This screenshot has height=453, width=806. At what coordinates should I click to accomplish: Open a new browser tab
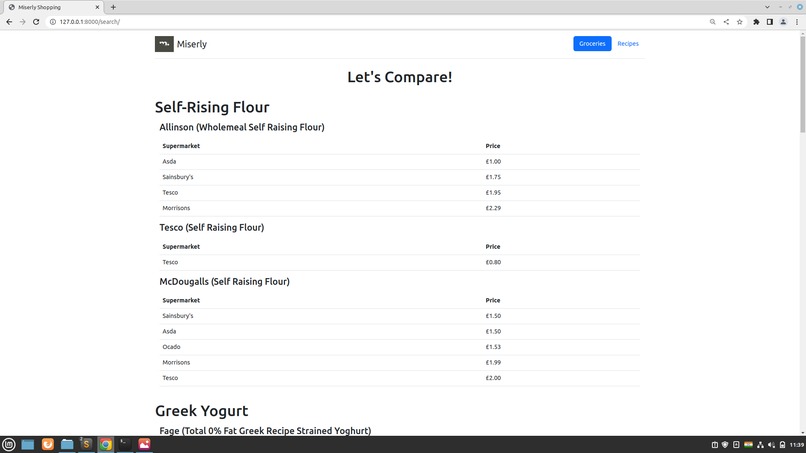pos(113,7)
